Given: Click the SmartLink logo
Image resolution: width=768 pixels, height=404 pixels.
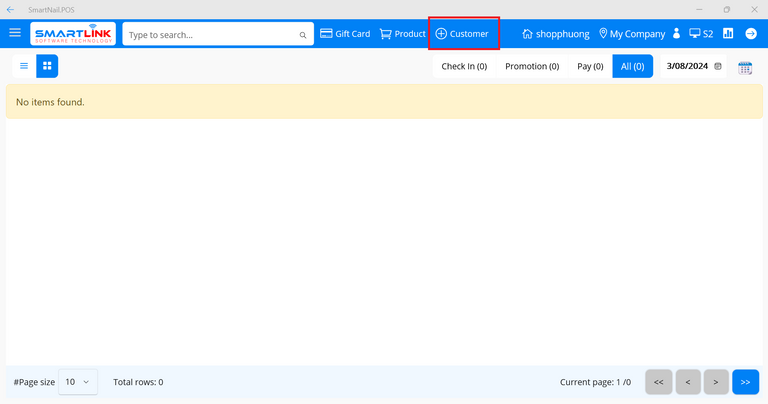Looking at the screenshot, I should point(72,34).
